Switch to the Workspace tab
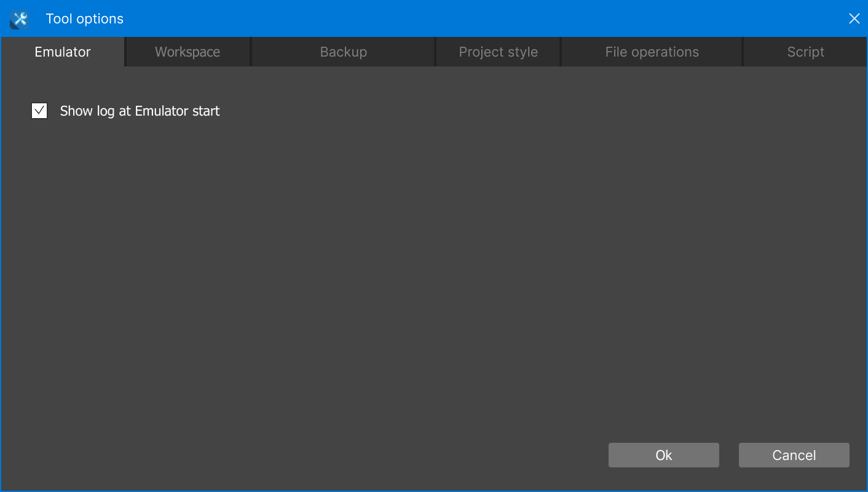The image size is (868, 492). coord(187,52)
